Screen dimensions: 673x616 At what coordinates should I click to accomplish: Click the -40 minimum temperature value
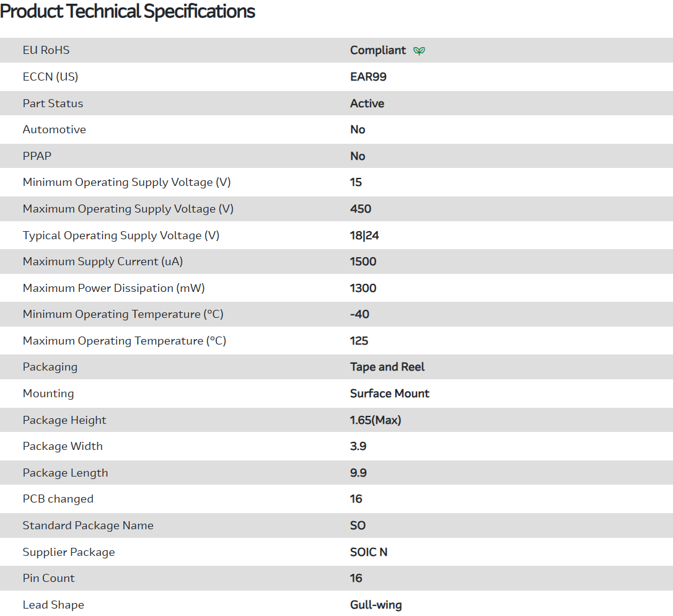point(359,314)
